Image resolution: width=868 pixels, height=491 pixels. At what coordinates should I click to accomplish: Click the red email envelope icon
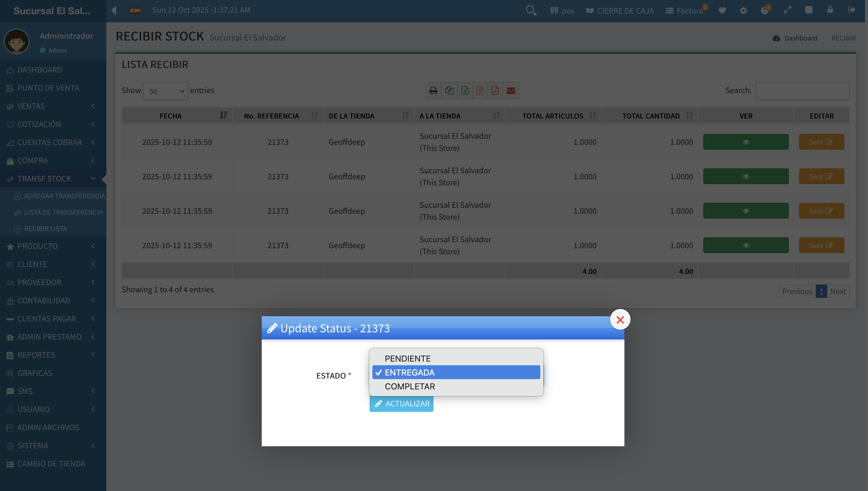tap(511, 90)
